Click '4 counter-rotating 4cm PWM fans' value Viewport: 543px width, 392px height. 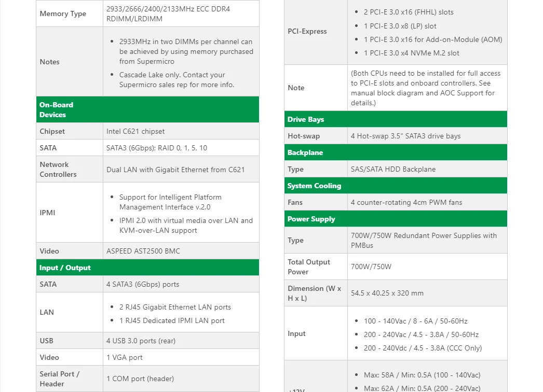click(x=406, y=202)
